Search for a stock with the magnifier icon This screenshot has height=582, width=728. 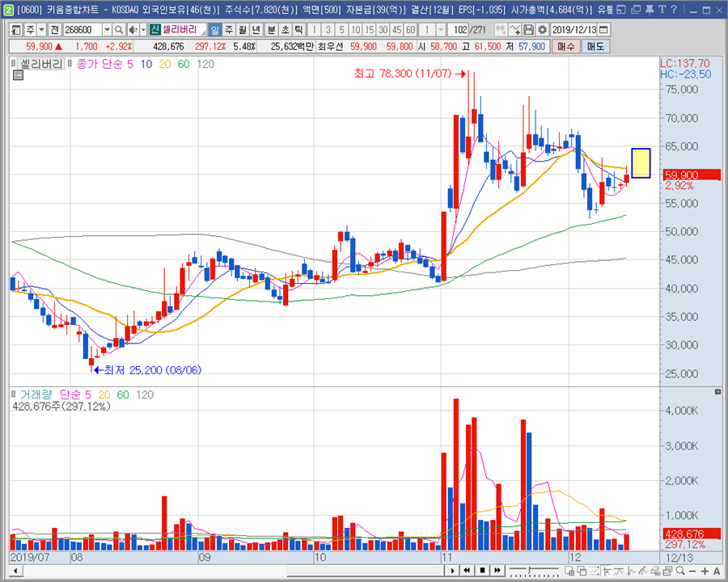click(119, 30)
